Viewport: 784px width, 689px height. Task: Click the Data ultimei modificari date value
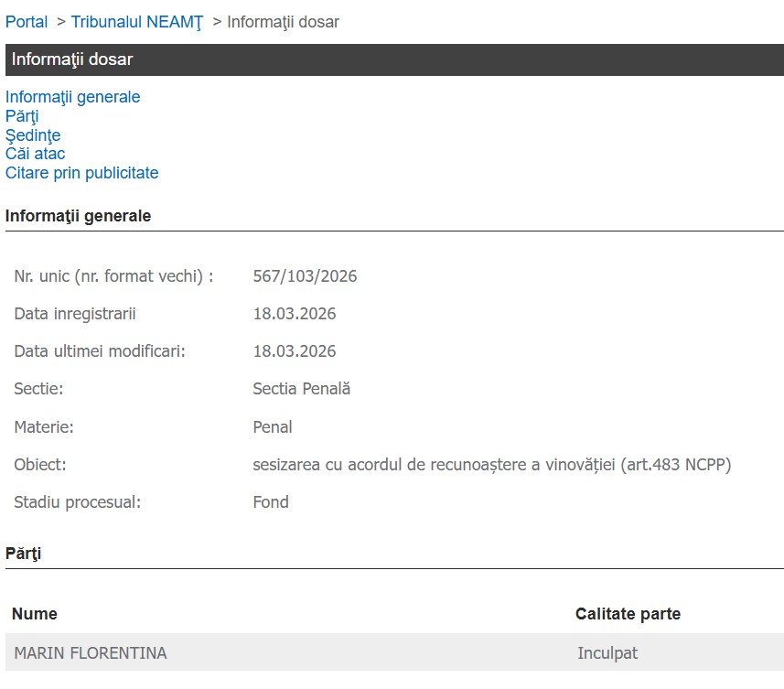coord(294,351)
